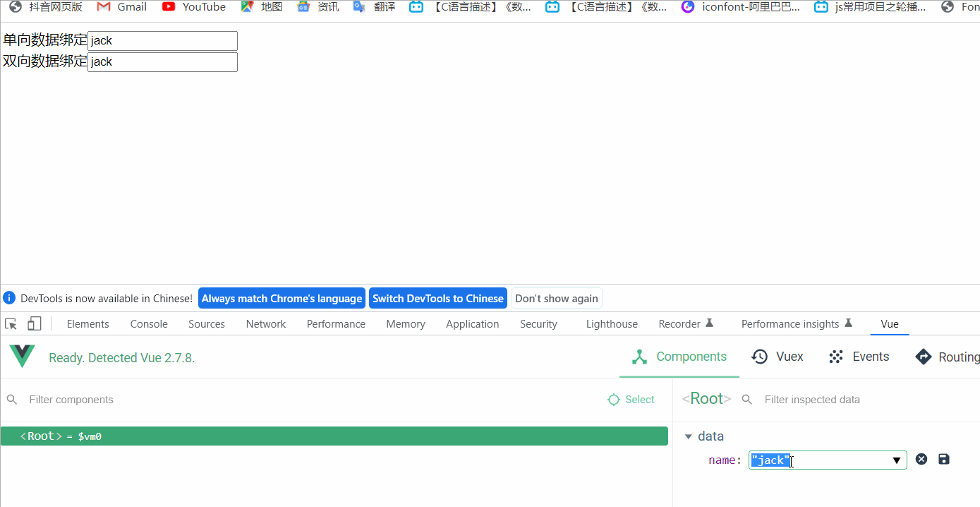This screenshot has width=980, height=507.
Task: Click Switch DevTools to Chinese button
Action: [x=438, y=298]
